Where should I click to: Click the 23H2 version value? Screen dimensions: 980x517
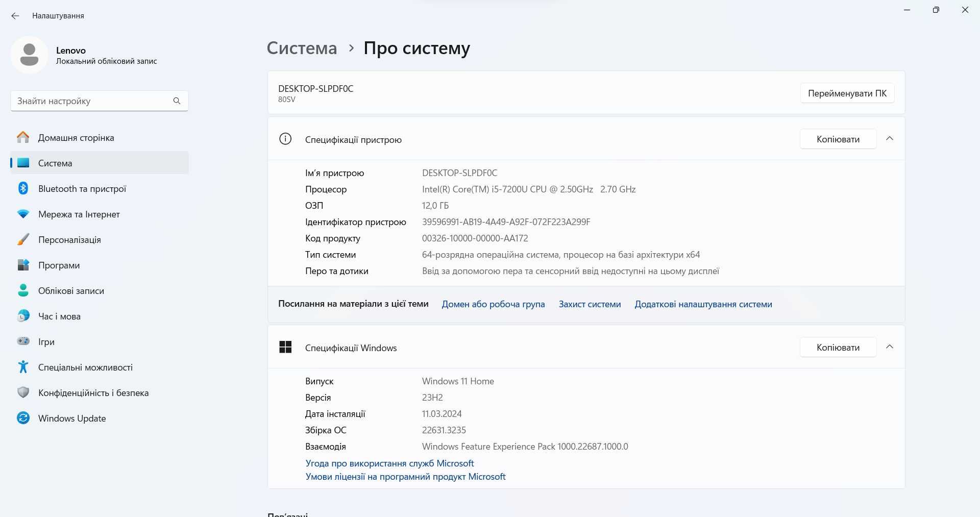432,397
